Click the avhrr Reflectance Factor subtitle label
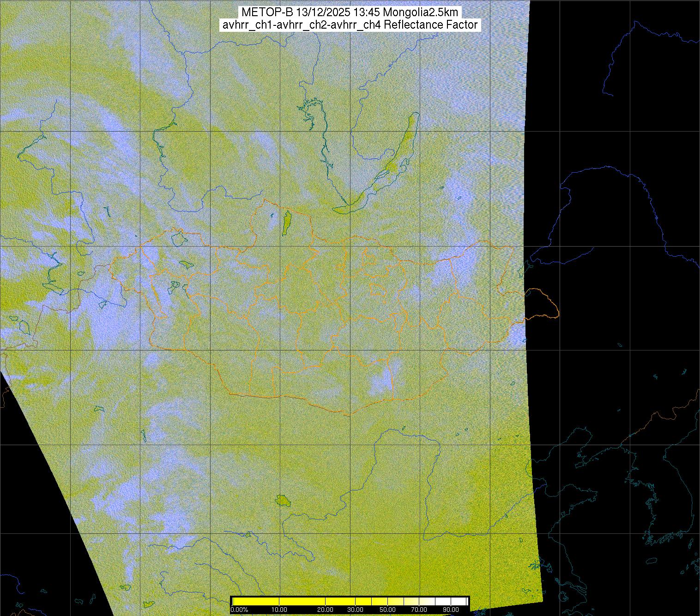Viewport: 700px width, 616px height. coord(350,25)
